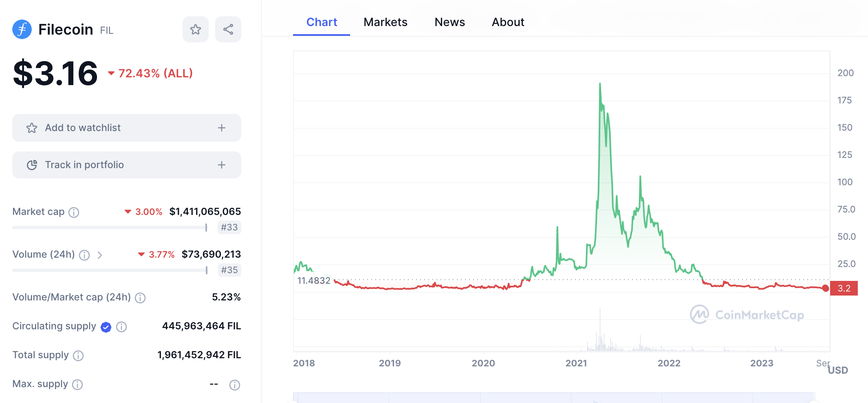Click the 3.77% volume change
The image size is (868, 403).
tap(157, 254)
